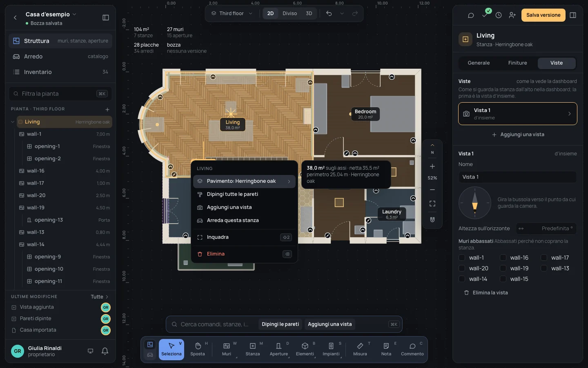Click the Vista 1 name input field
The height and width of the screenshot is (368, 588).
517,177
